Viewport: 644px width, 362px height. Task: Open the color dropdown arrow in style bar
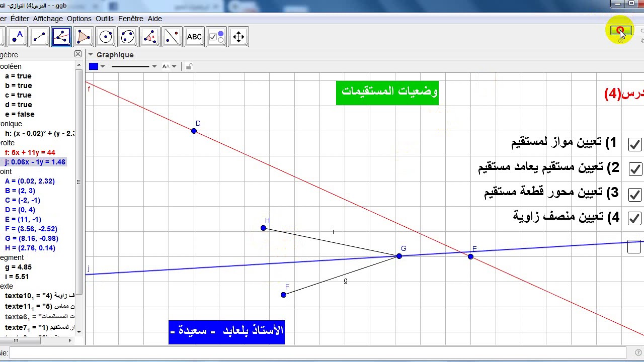103,66
